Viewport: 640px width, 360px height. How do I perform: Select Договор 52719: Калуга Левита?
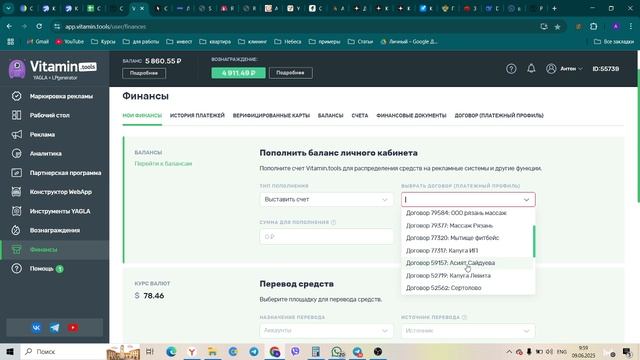[468, 276]
